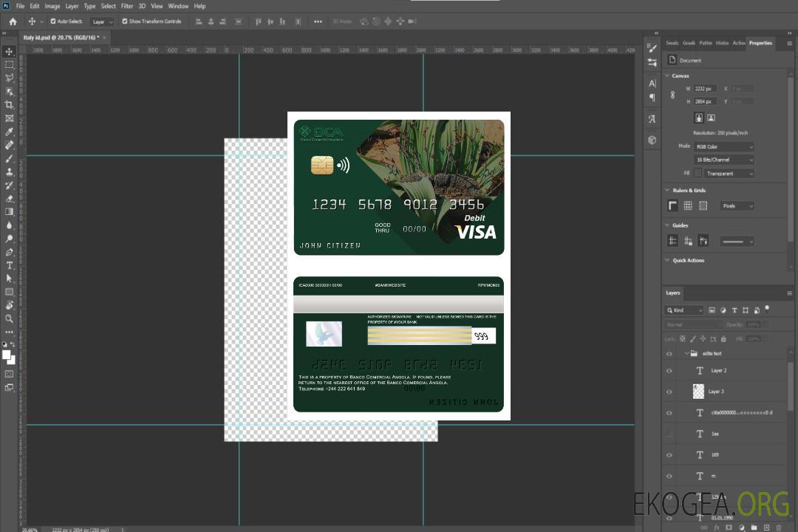Toggle layer filtering on/off switch

[x=767, y=309]
